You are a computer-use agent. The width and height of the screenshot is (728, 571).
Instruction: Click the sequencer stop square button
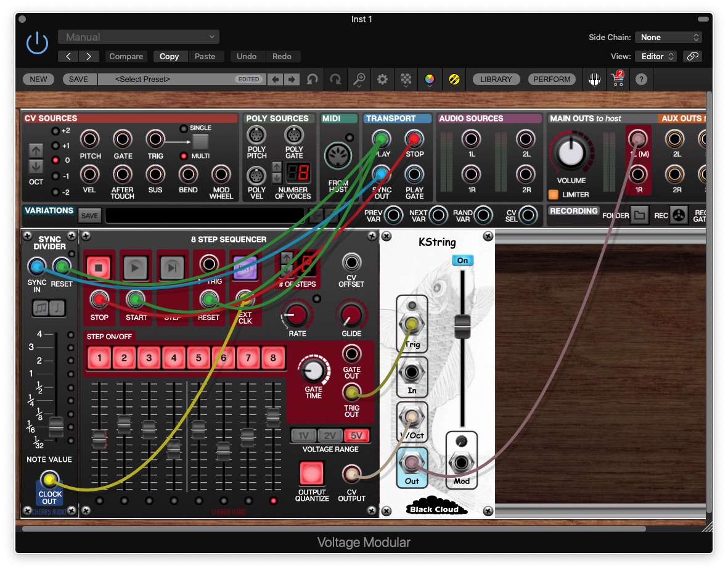(99, 268)
